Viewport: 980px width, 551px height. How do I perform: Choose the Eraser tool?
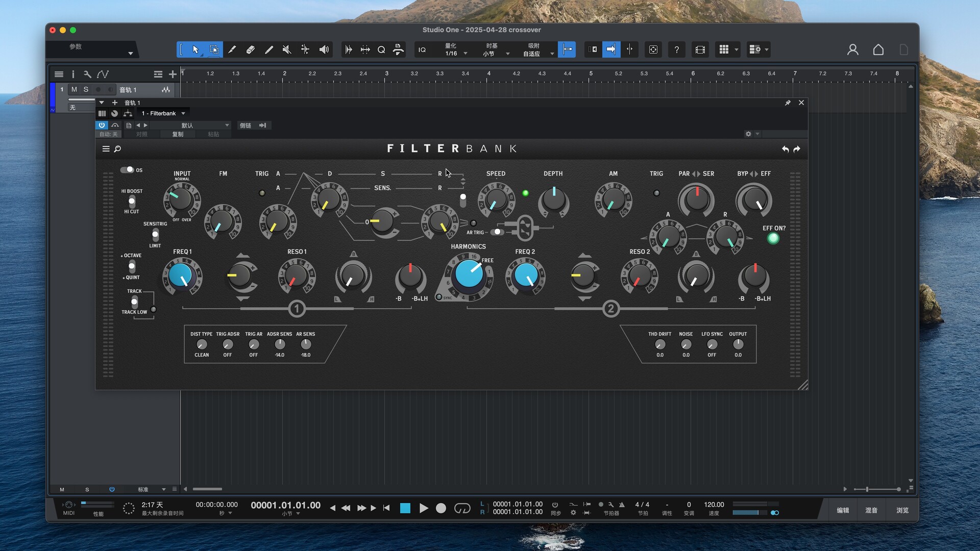250,49
